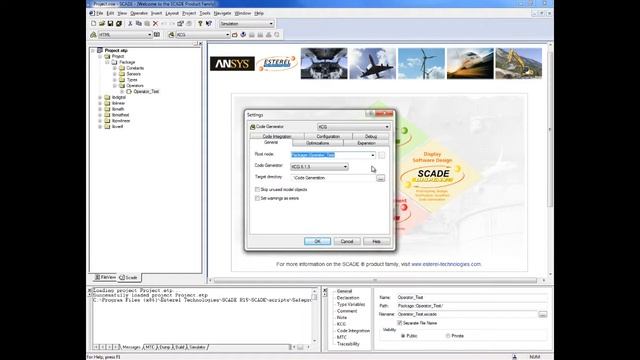Click the Target directory input field
The width and height of the screenshot is (640, 360).
332,178
